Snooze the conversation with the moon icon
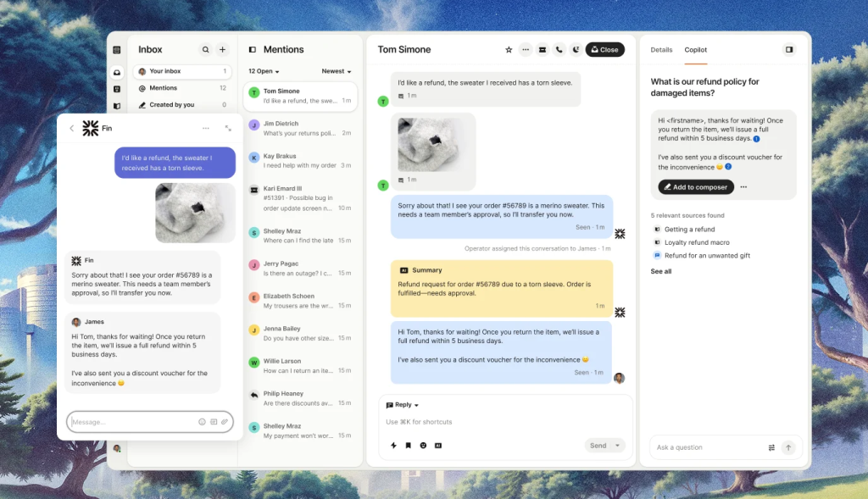This screenshot has height=499, width=868. pyautogui.click(x=576, y=49)
